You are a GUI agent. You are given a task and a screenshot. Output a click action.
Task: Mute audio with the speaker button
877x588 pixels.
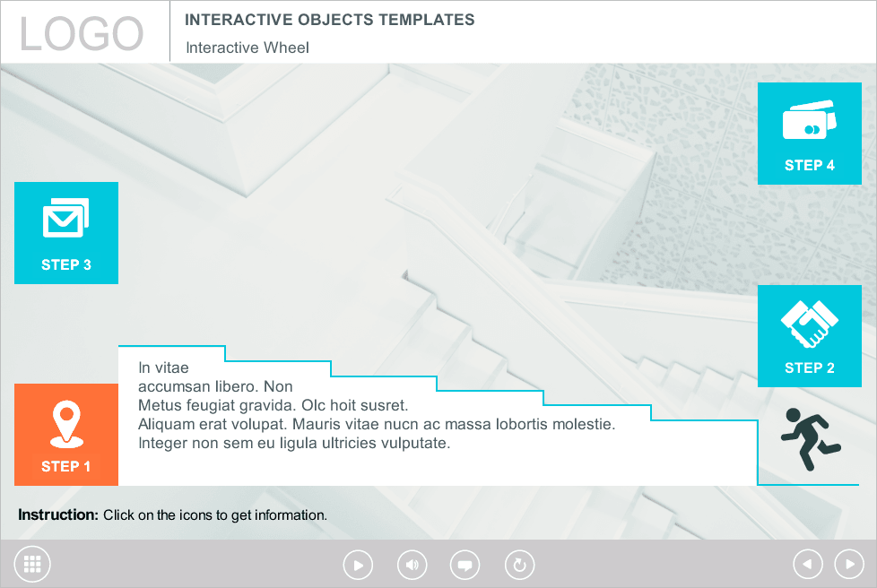tap(412, 565)
